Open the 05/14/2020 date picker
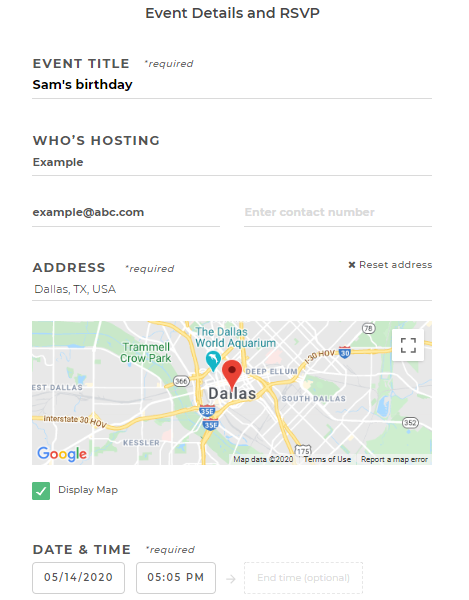469x600 pixels. (x=78, y=577)
